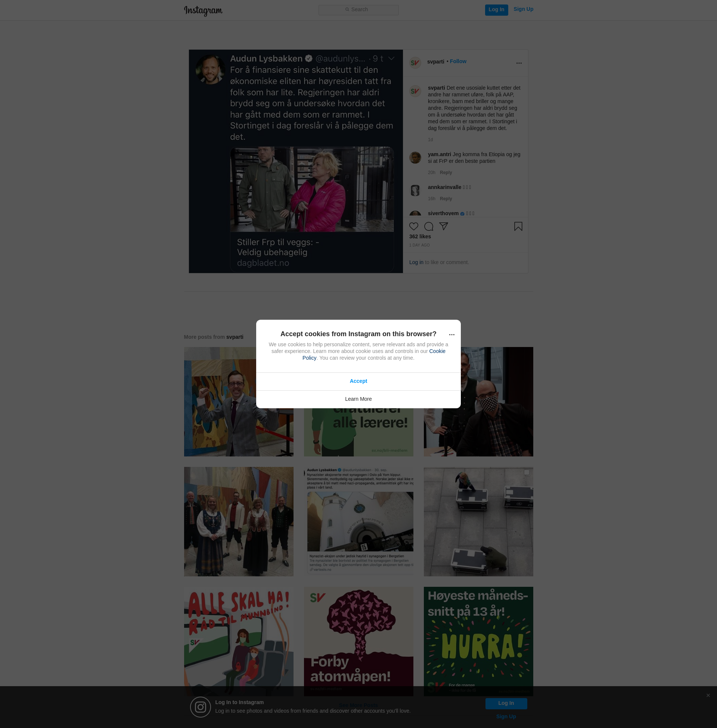Open aerial flight cases post thumbnail
Viewport: 717px width, 728px height.
point(478,522)
